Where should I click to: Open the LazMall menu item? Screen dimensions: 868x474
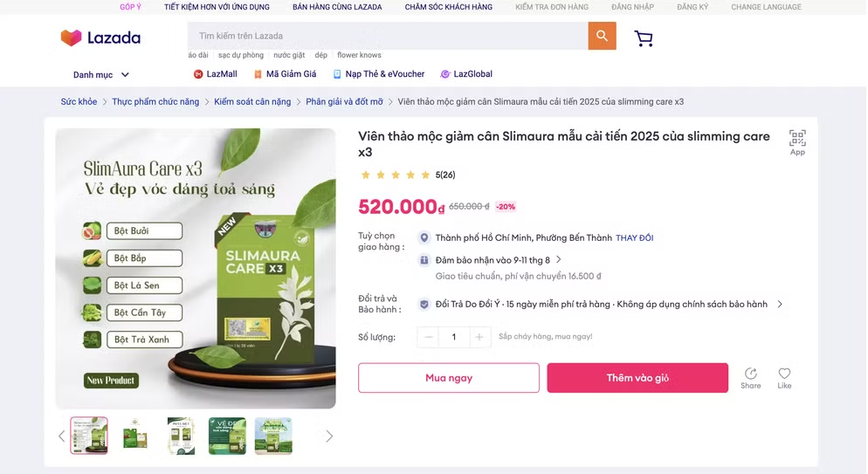[x=216, y=74]
